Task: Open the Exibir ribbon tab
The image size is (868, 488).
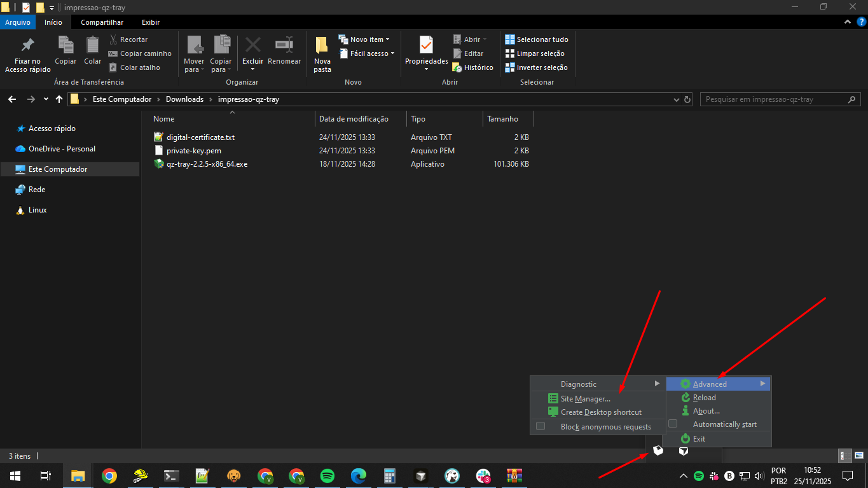Action: click(151, 22)
